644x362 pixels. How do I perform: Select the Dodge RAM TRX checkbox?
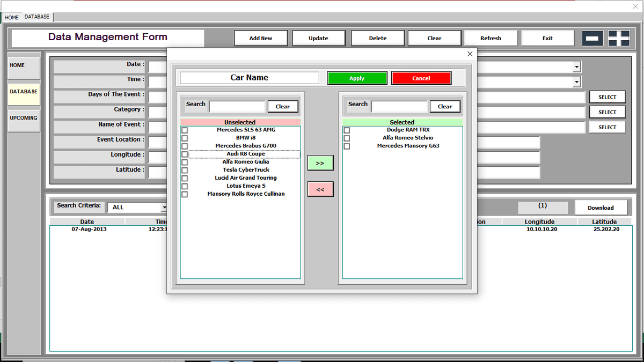(x=347, y=130)
